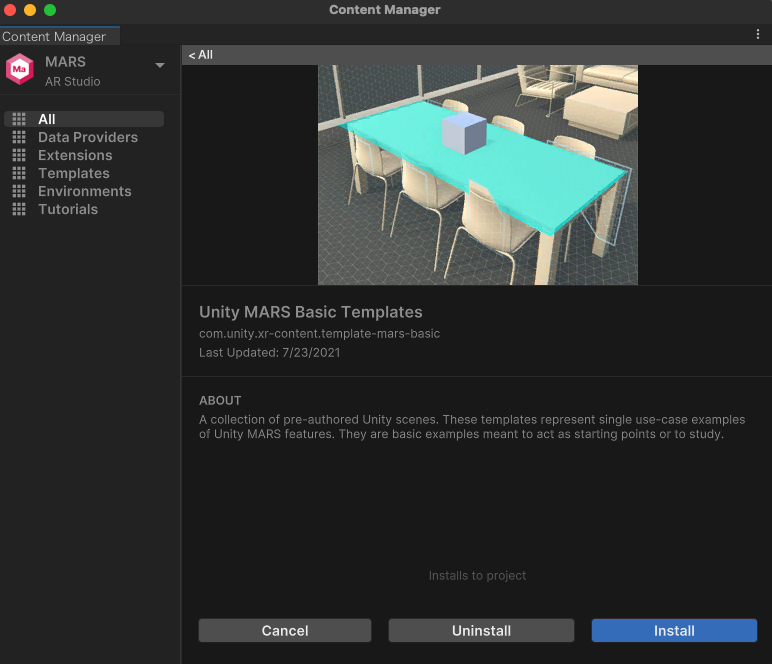Click the Unity MARS Basic Templates title
The image size is (772, 664).
(311, 312)
